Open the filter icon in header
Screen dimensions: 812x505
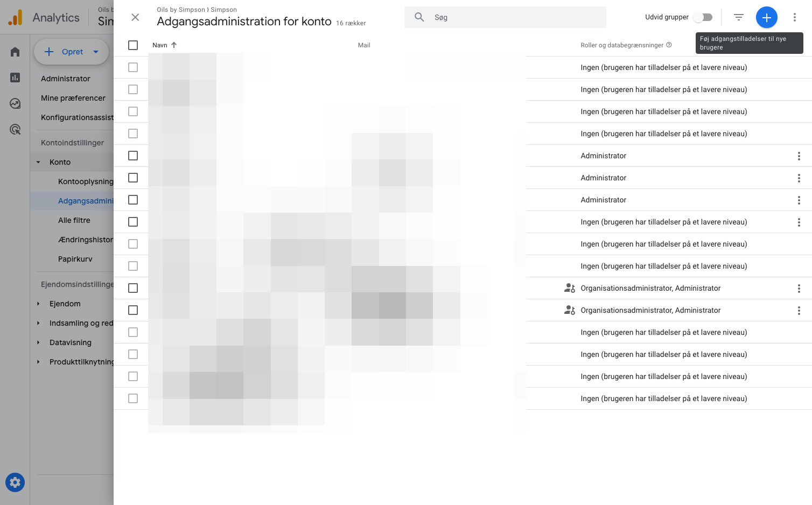[x=738, y=17]
